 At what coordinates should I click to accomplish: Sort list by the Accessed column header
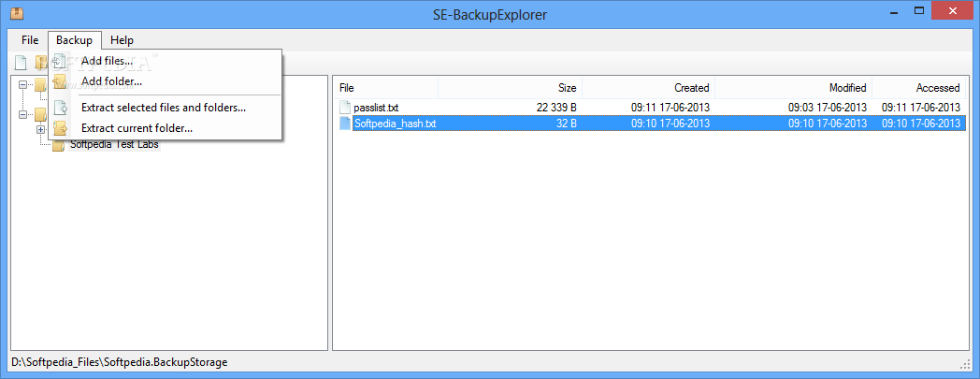[918, 88]
